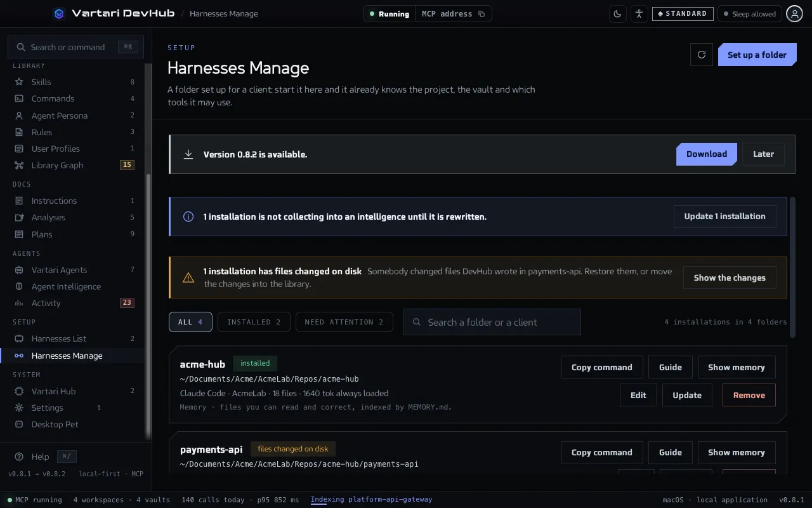This screenshot has height=508, width=812.
Task: Select the ALL 4 filter tab
Action: pos(190,322)
